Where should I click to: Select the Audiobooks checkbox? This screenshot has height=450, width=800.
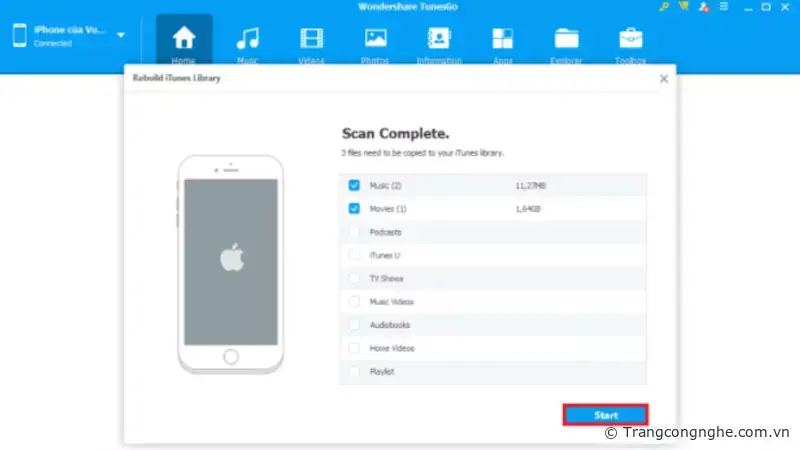[354, 325]
